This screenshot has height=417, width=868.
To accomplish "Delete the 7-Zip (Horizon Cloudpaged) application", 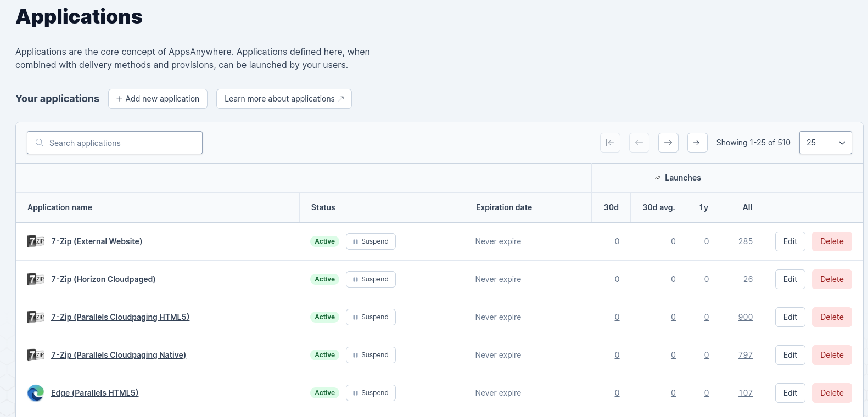I will (x=831, y=279).
